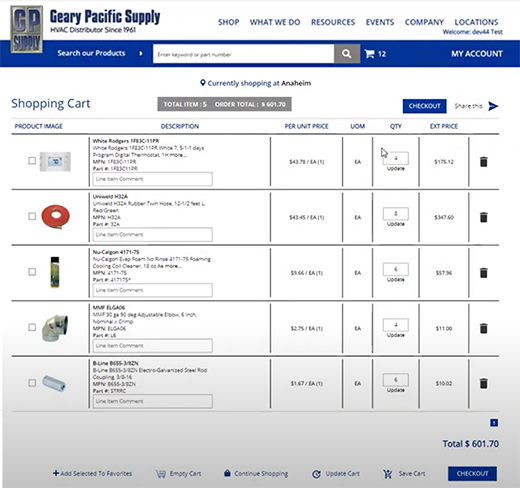This screenshot has height=488, width=520.
Task: Open the COMPANY menu
Action: (424, 22)
